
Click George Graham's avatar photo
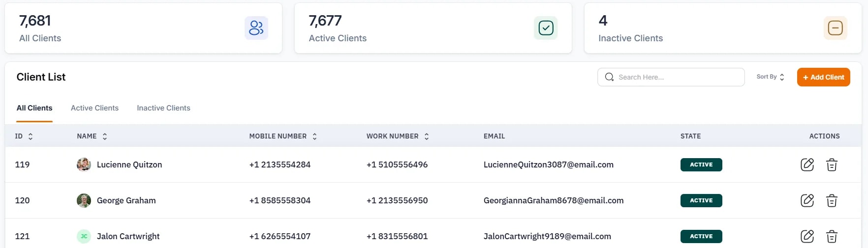(84, 200)
